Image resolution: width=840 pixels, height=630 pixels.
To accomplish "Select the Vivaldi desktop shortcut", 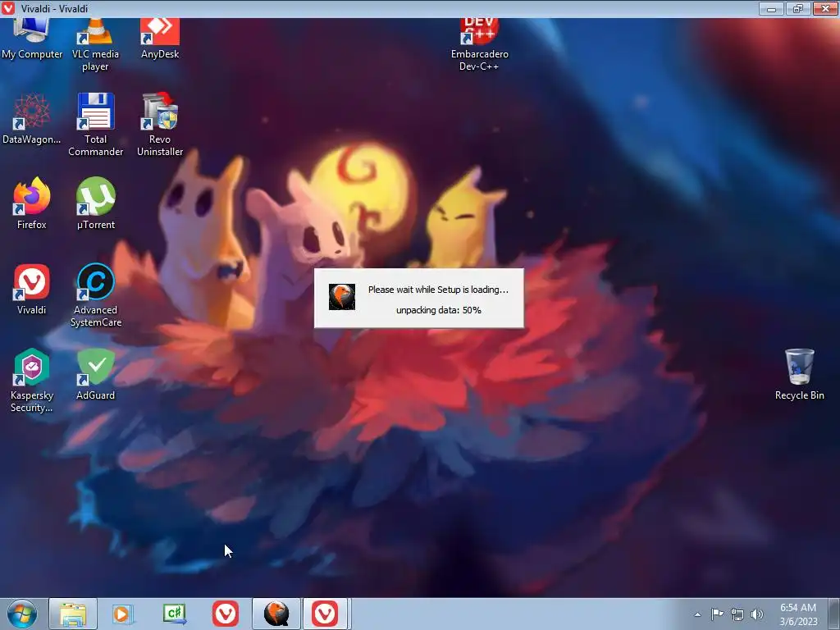I will 32,290.
